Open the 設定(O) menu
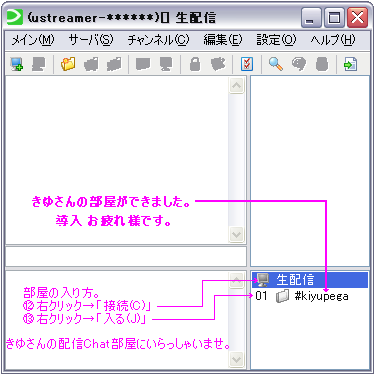This screenshot has height=374, width=375. 276,40
